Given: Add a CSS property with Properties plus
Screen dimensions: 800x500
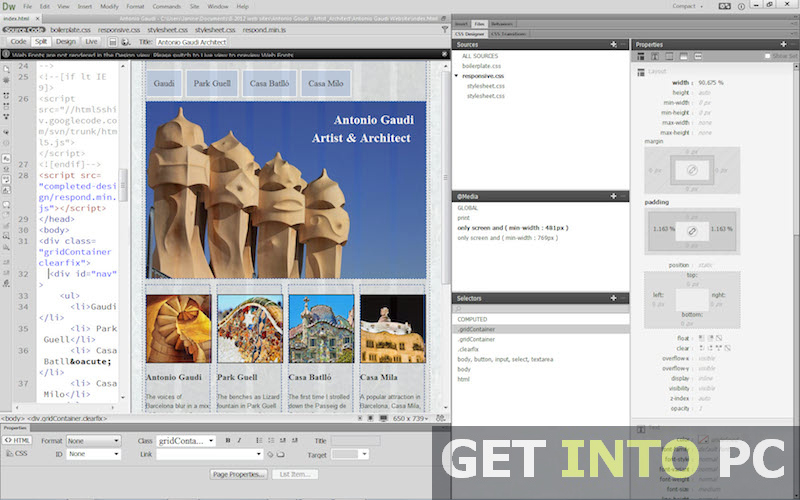Looking at the screenshot, I should tap(783, 44).
